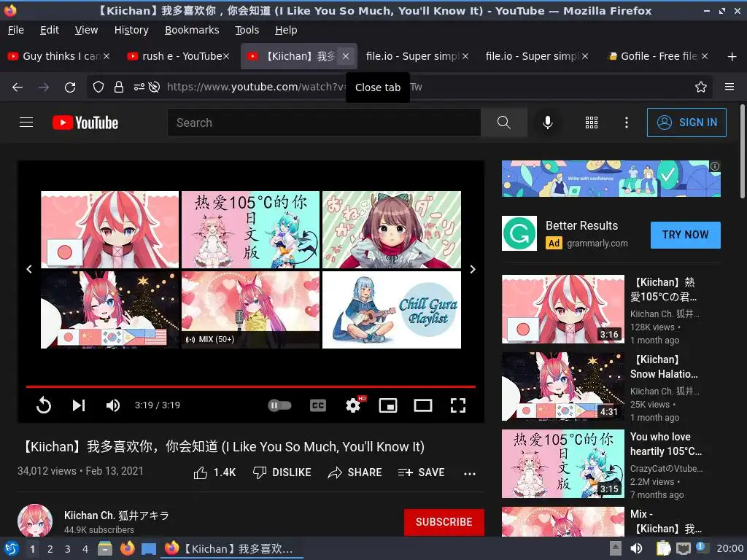Open the SHARE dialog
Viewport: 747px width, 560px height.
click(355, 472)
